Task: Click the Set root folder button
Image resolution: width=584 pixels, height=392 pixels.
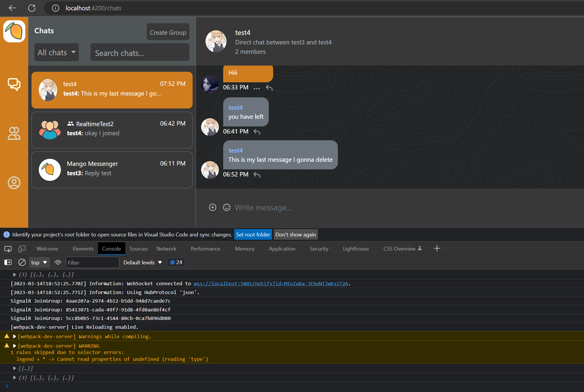Action: tap(253, 234)
